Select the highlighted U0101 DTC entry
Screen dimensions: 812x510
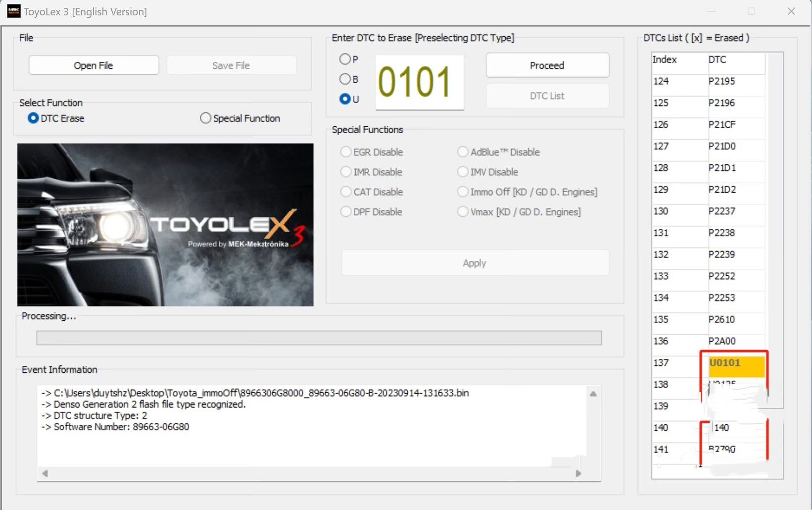click(736, 366)
